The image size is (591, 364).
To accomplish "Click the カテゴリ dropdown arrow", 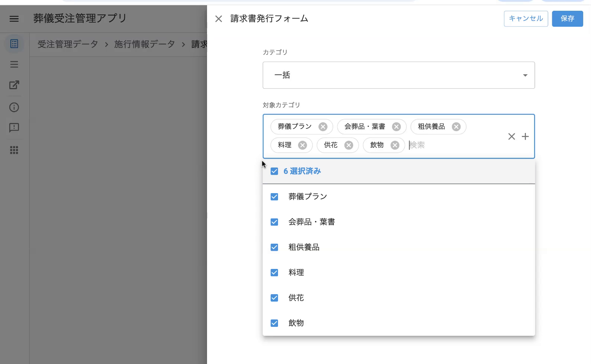I will 525,75.
